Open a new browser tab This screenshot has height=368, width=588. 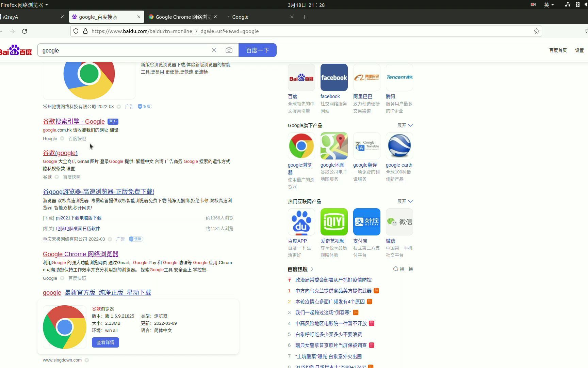tap(305, 17)
